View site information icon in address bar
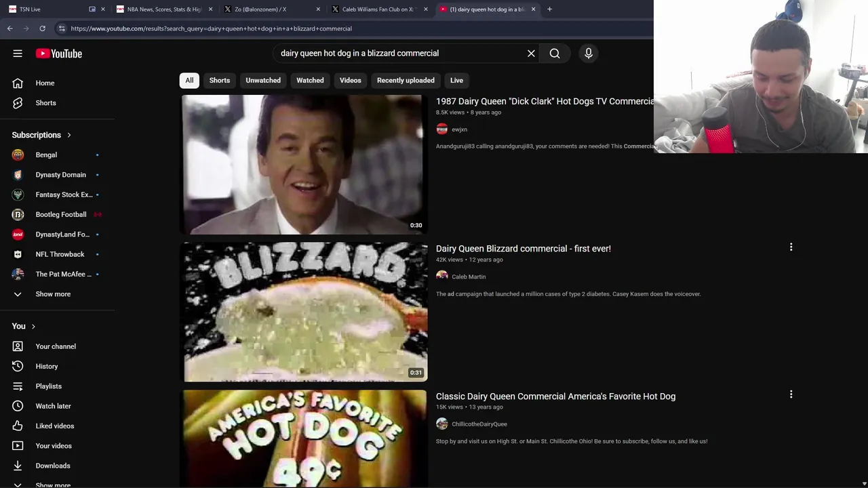868x488 pixels. (x=62, y=28)
